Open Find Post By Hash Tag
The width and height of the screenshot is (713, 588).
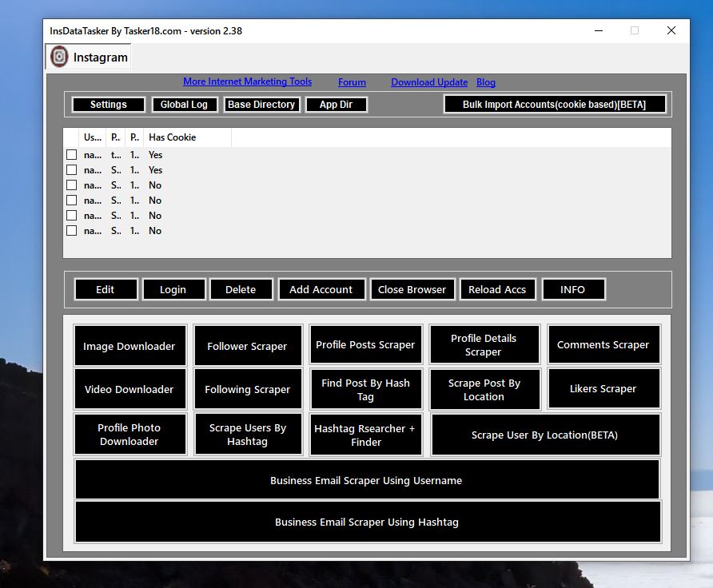click(x=365, y=389)
